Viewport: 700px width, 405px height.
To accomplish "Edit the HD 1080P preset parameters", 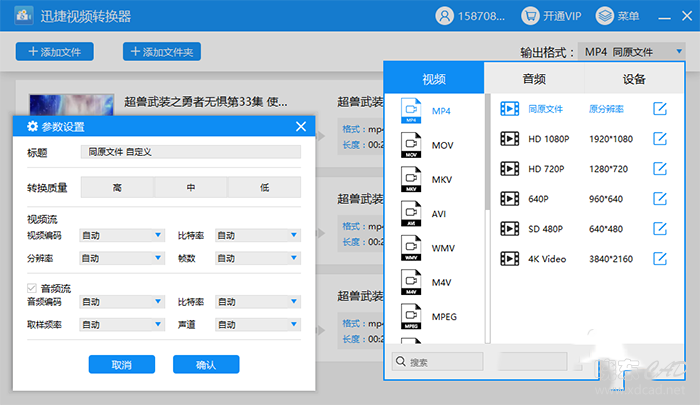I will [x=660, y=139].
